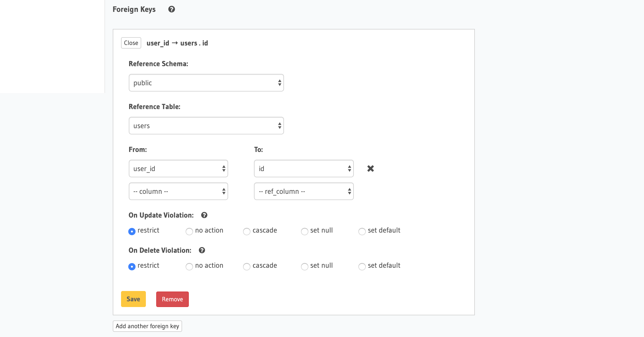Click the Foreign Keys help icon

(171, 10)
